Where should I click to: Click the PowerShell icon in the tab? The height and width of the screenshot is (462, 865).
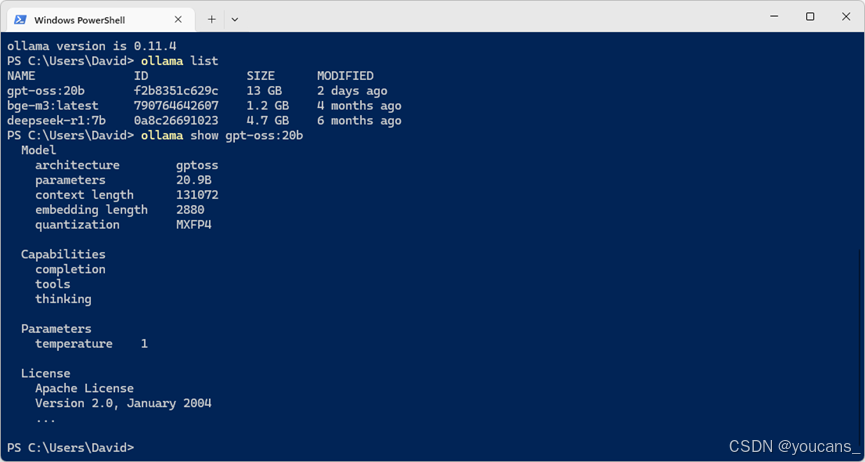pos(20,20)
